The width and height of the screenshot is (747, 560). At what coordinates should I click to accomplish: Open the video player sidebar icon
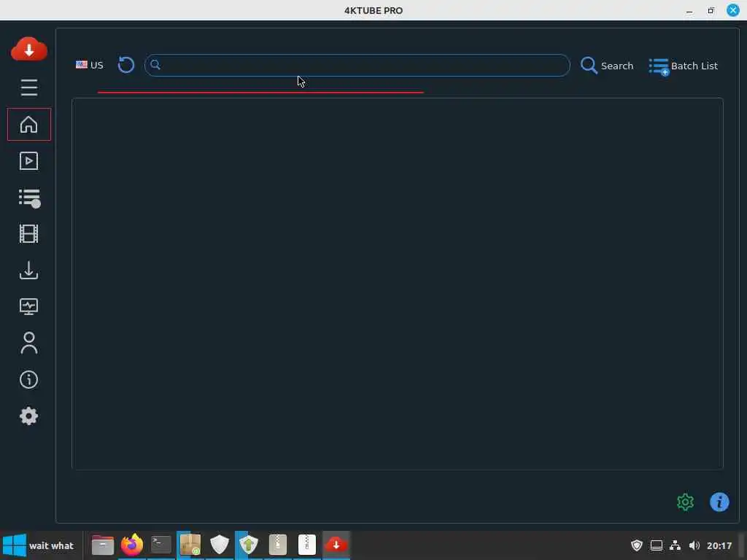coord(29,161)
